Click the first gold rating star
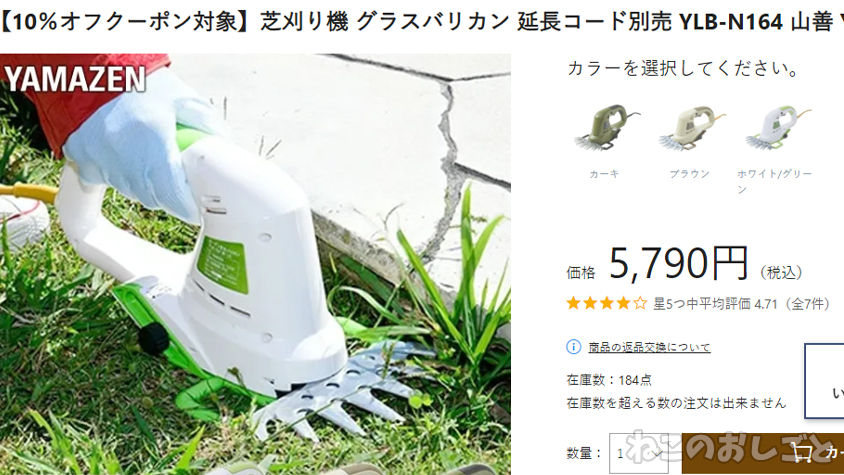844x475 pixels. pos(574,303)
